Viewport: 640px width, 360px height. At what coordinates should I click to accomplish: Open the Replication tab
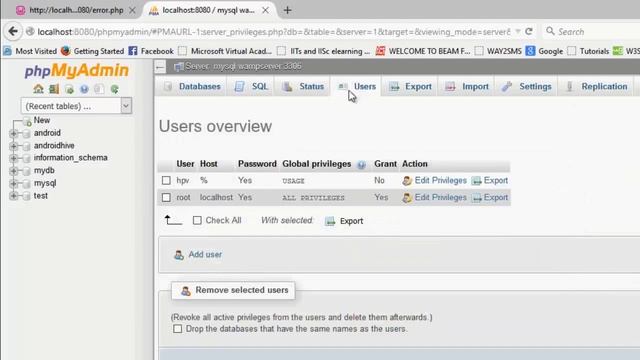(597, 86)
